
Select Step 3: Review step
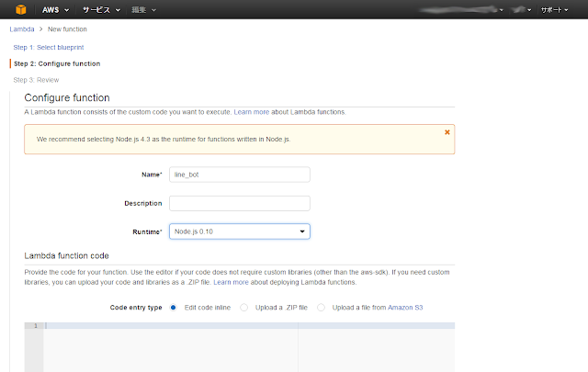point(36,80)
